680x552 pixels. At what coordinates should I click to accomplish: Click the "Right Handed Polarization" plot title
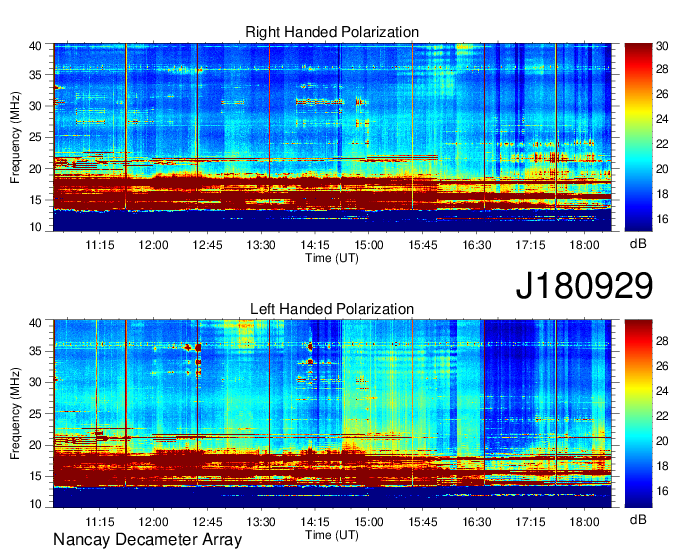(332, 32)
